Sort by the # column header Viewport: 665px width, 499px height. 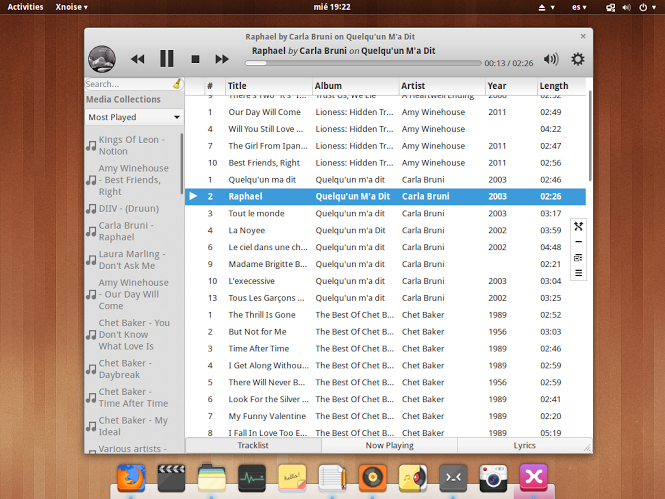(x=214, y=86)
